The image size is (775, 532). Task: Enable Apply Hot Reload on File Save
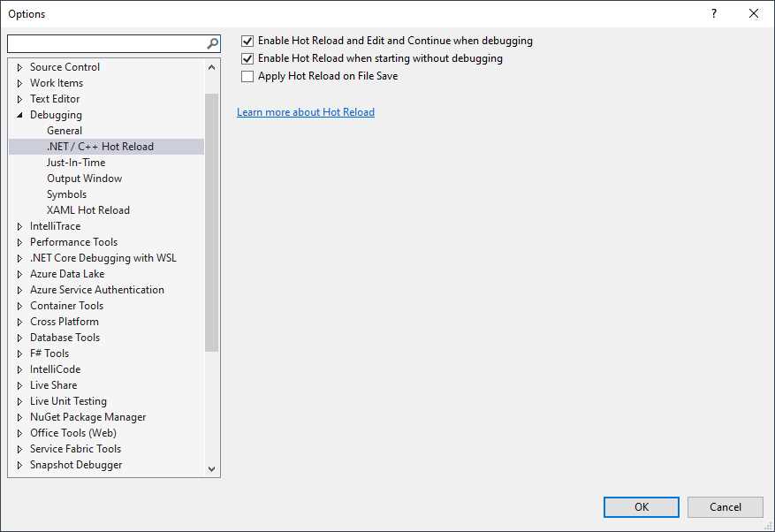(247, 76)
